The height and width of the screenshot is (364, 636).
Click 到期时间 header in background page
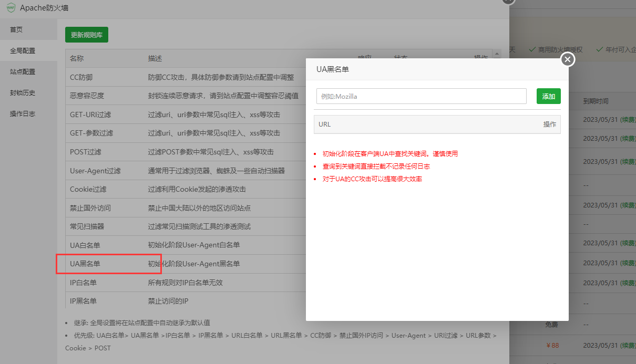coord(596,101)
